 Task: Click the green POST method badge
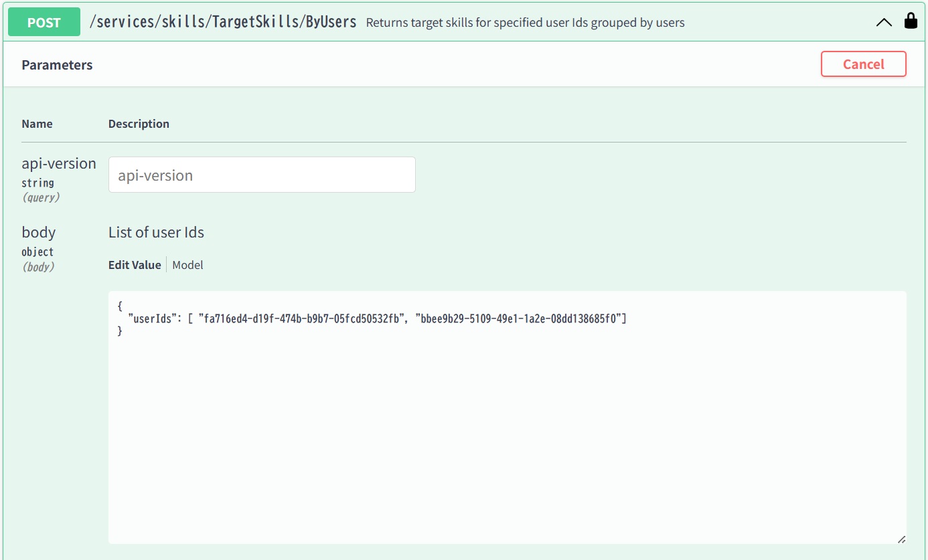44,22
